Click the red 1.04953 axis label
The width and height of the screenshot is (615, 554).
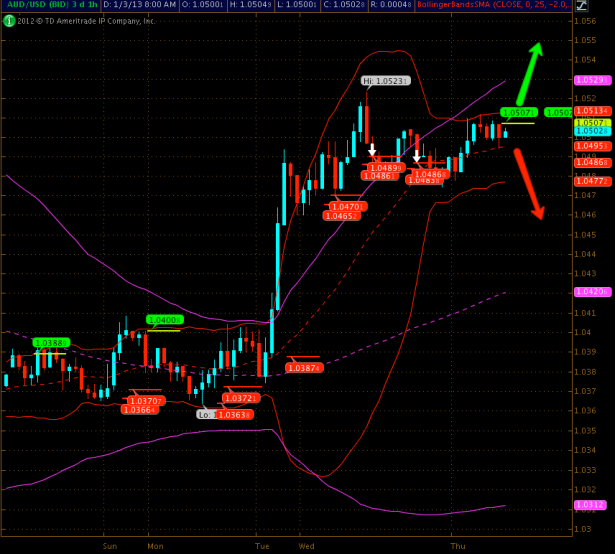(592, 146)
